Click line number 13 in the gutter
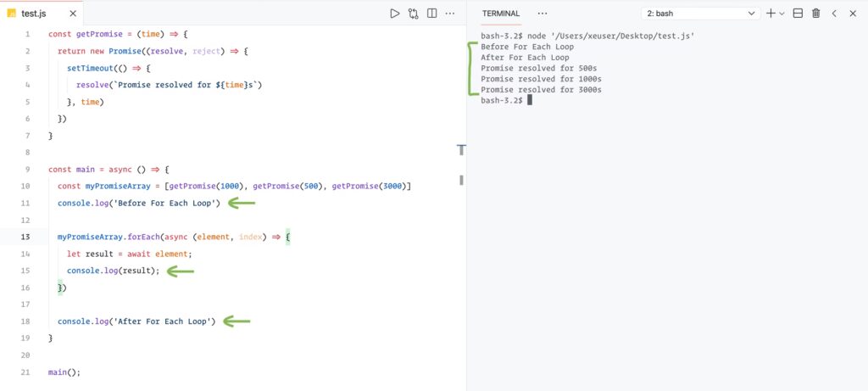The width and height of the screenshot is (868, 391). pyautogui.click(x=25, y=237)
